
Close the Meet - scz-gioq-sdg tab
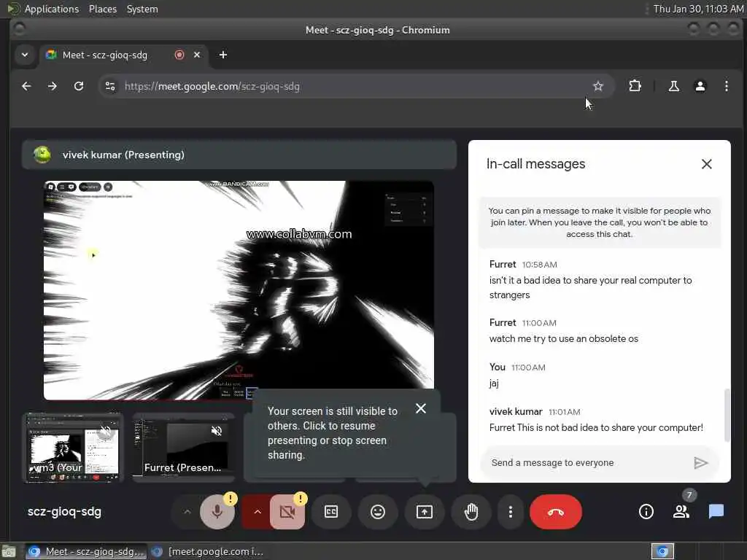197,55
